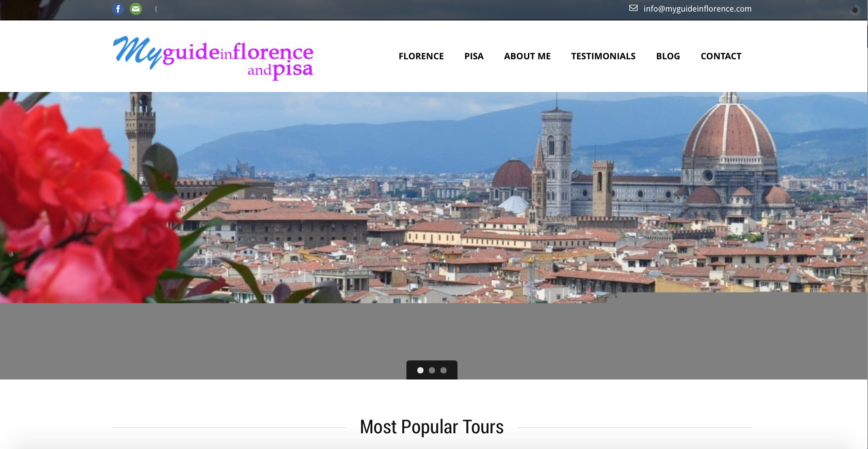
Task: Click the outline envelope beside email address
Action: [633, 8]
